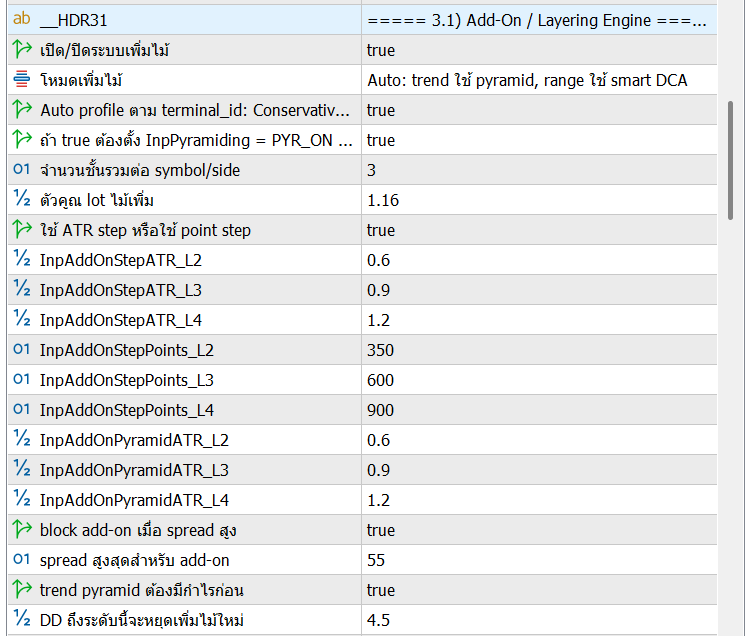Screen dimensions: 751x636
Task: Click the integer icon for spread สูงสุดสำหรับ add-on
Action: coord(21,560)
